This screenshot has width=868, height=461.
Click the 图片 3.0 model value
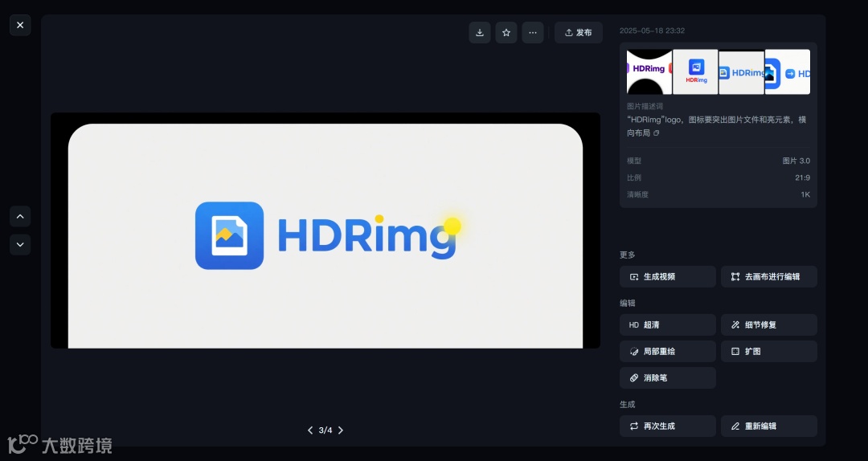pyautogui.click(x=796, y=161)
